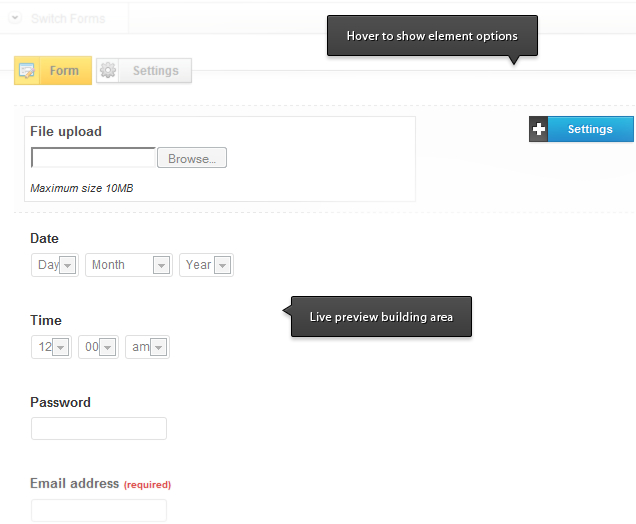Click the Email address input field
Screen dimensions: 636x524
pos(99,510)
